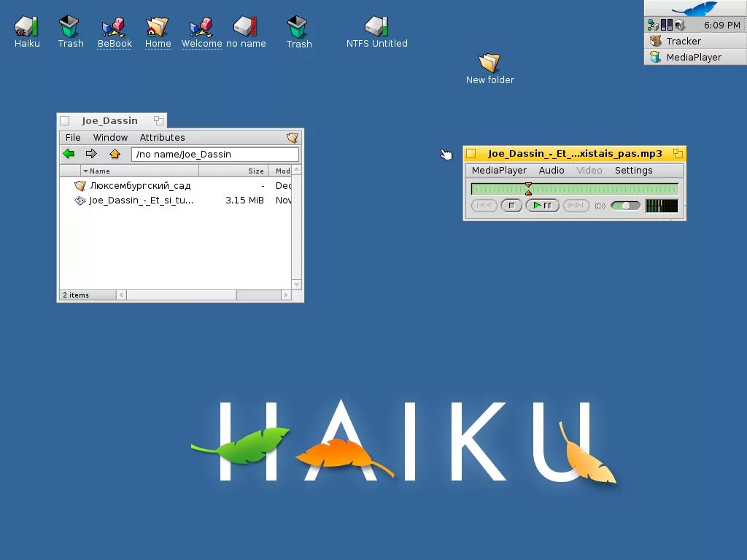The image size is (747, 560).
Task: Switch to the MediaPlayer entry in the Deskbar
Action: click(695, 57)
